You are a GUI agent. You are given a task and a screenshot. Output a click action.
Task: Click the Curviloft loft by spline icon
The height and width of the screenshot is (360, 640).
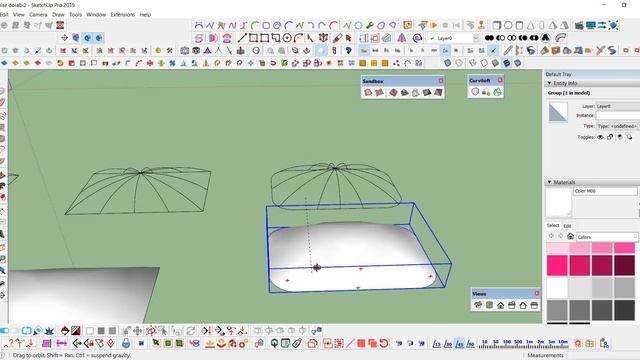[x=475, y=92]
